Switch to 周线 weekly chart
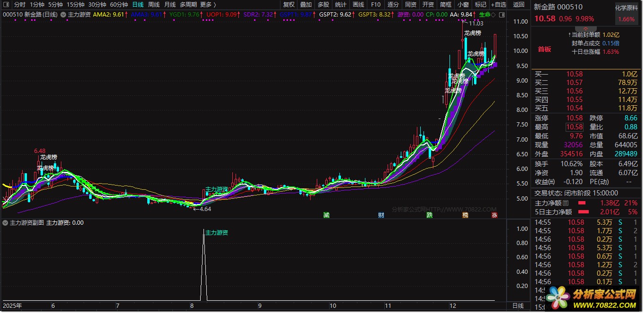Screen dimensions: 644x313 (154, 4)
